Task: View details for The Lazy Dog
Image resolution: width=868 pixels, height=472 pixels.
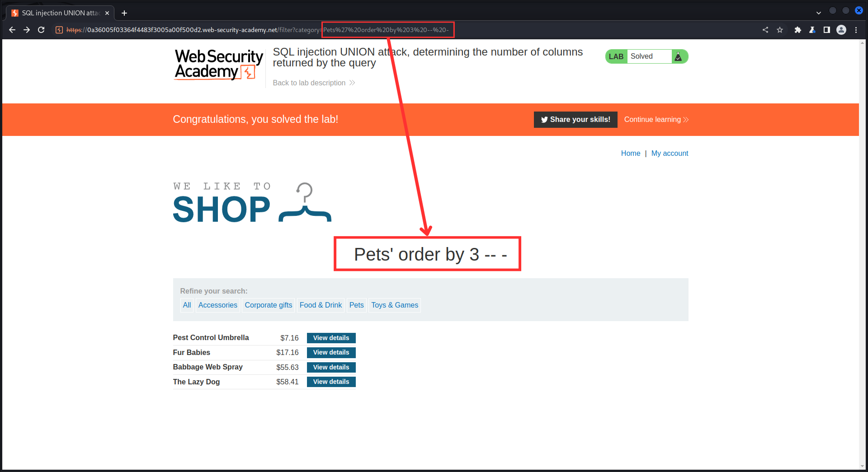Action: (331, 382)
